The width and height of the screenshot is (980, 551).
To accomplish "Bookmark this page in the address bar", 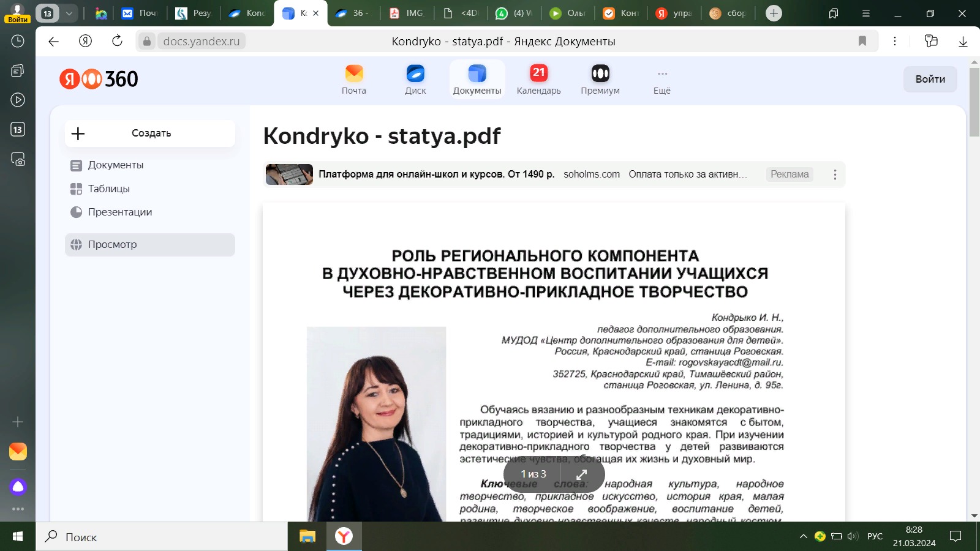I will click(x=862, y=41).
